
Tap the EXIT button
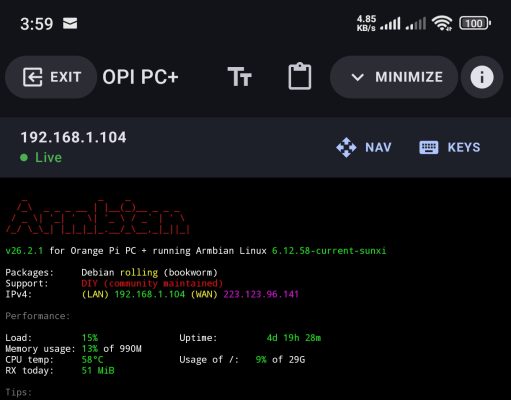(51, 77)
